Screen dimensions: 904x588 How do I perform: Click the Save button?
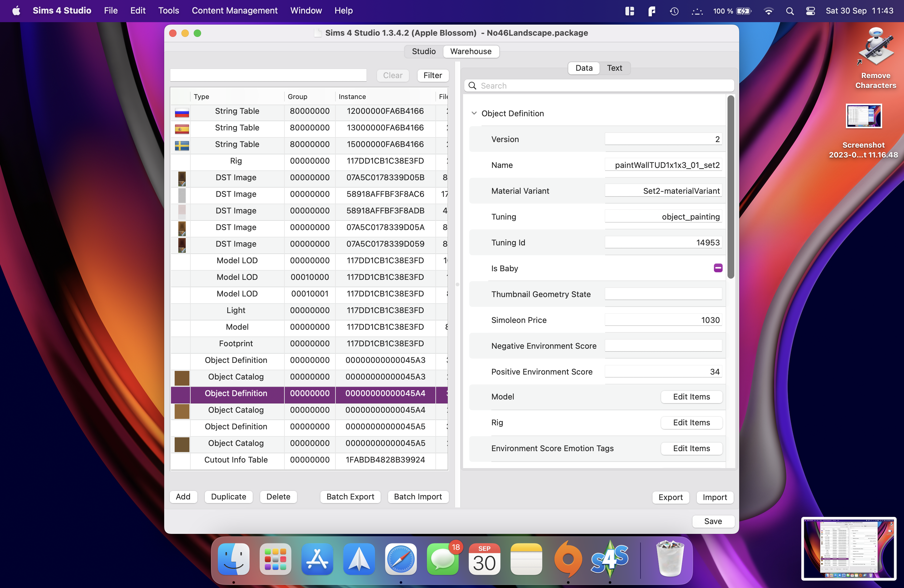point(713,521)
